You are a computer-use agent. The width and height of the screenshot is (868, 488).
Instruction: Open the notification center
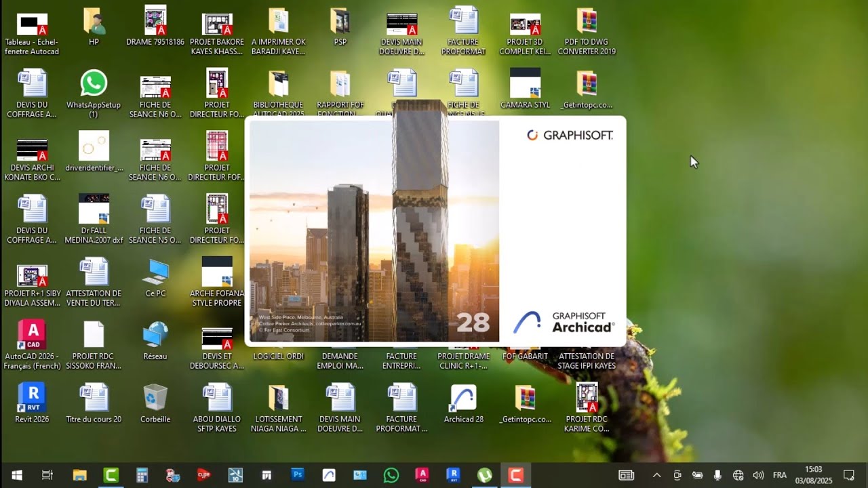pos(848,475)
